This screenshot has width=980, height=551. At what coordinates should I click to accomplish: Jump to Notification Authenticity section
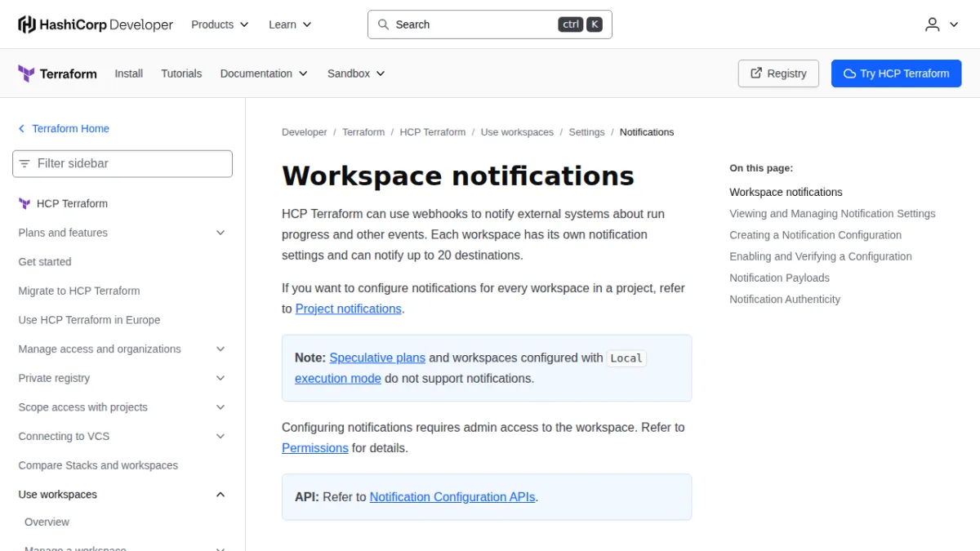(785, 300)
